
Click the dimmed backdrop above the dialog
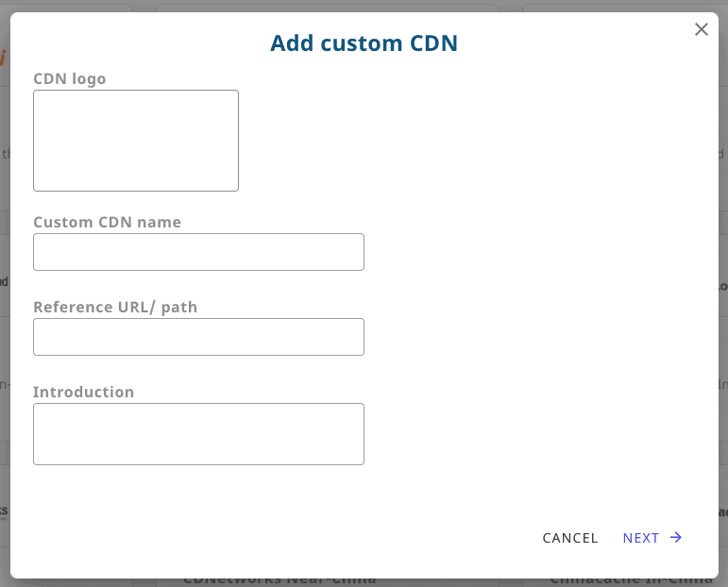364,6
